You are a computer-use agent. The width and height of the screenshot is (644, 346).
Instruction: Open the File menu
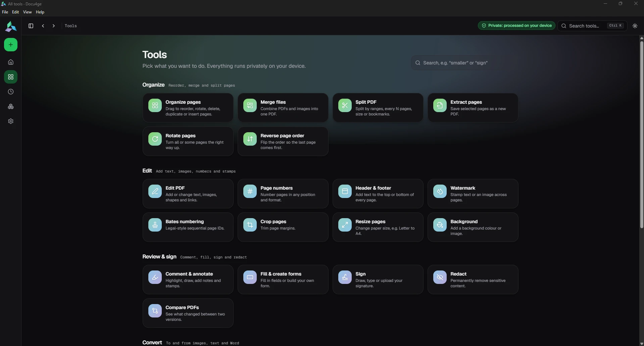point(5,12)
